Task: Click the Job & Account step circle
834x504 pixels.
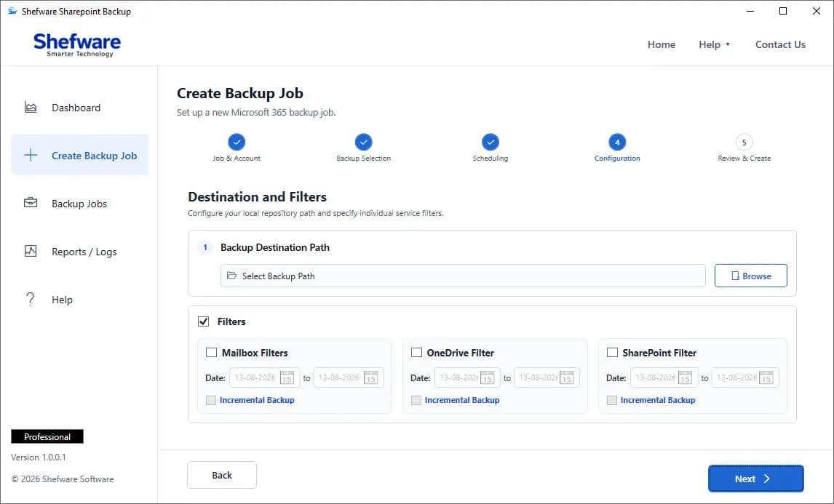Action: [x=237, y=142]
